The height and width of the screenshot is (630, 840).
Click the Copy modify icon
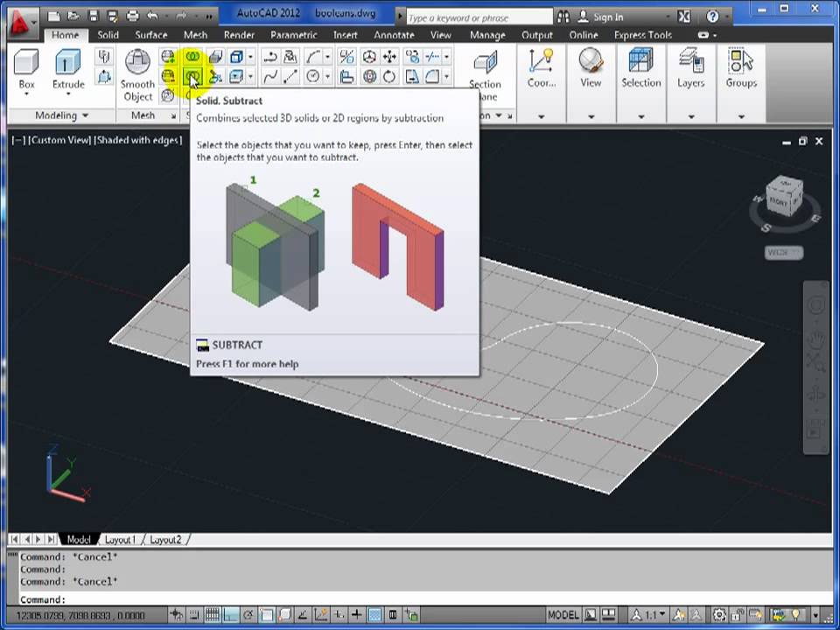tap(412, 57)
